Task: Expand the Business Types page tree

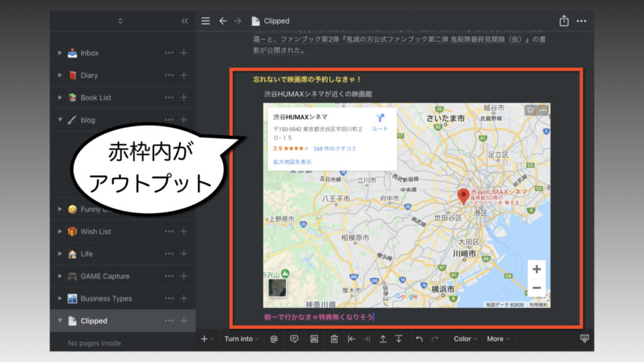Action: click(60, 299)
